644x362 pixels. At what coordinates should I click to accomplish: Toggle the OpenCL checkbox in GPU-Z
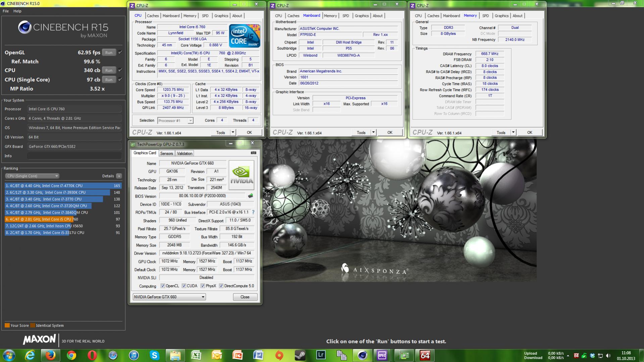(x=163, y=286)
